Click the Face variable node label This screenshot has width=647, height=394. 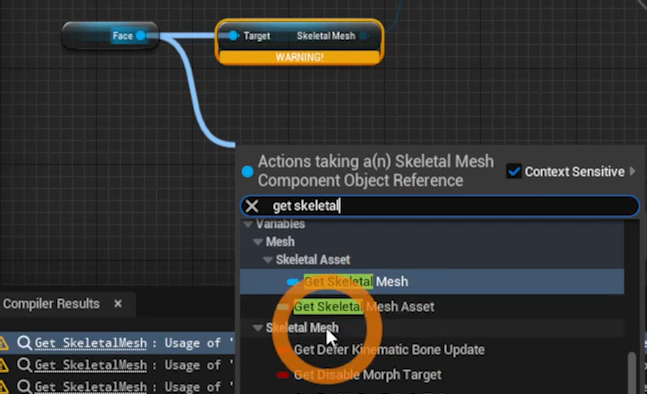[x=123, y=36]
